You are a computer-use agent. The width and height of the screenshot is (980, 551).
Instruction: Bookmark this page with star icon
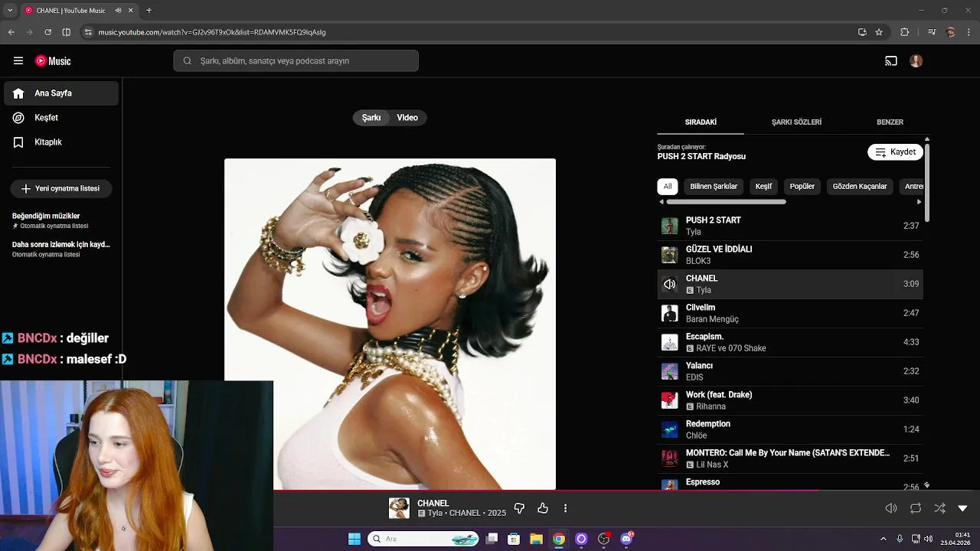(879, 32)
